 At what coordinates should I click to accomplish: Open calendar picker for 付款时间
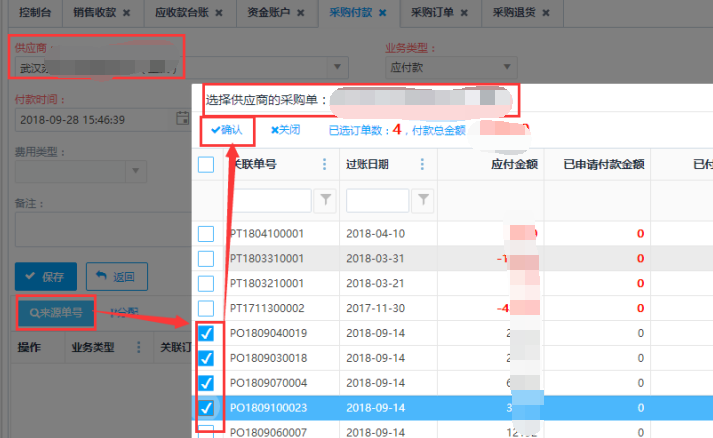pyautogui.click(x=182, y=119)
